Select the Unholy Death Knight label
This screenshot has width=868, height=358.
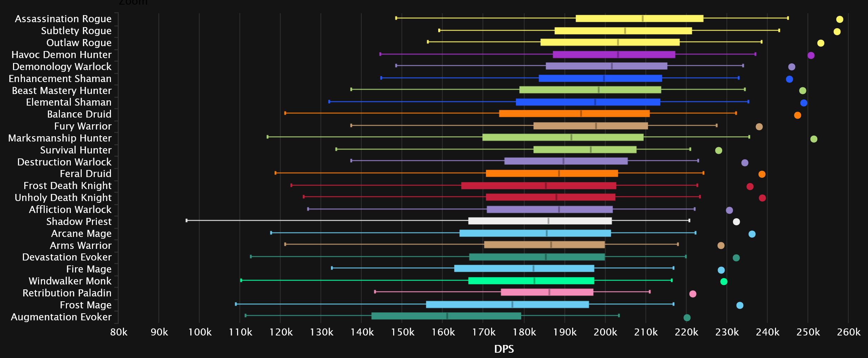coord(63,197)
